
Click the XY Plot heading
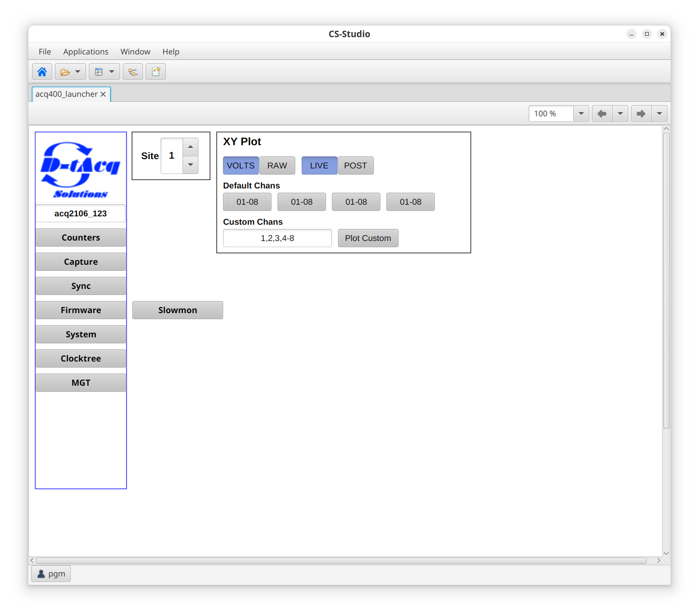point(242,142)
